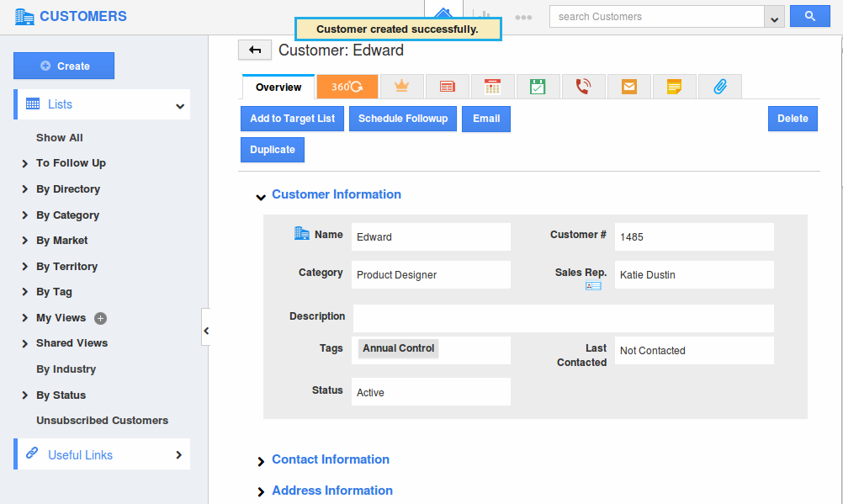Delete this customer

[793, 119]
